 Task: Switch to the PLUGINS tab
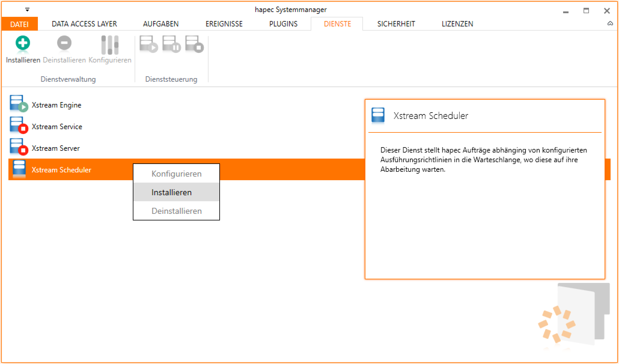(283, 24)
